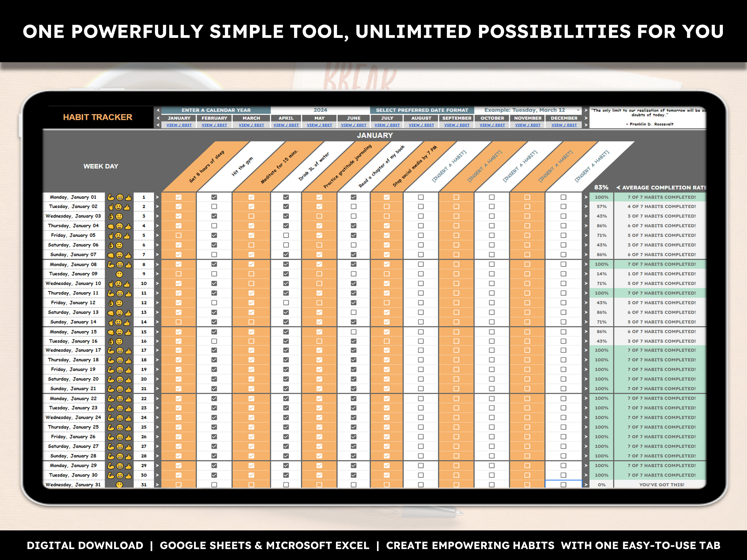Viewport: 747px width, 560px height.
Task: Check Stop social media for Tuesday, January 16
Action: pyautogui.click(x=387, y=341)
